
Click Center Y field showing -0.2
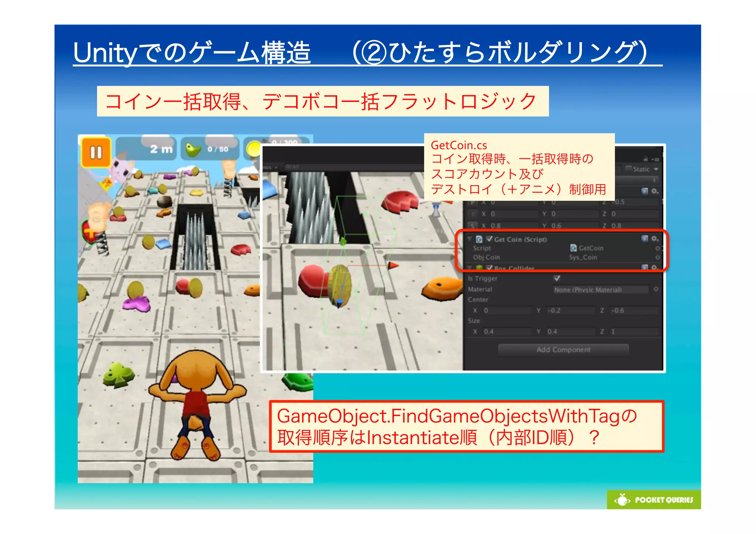571,311
